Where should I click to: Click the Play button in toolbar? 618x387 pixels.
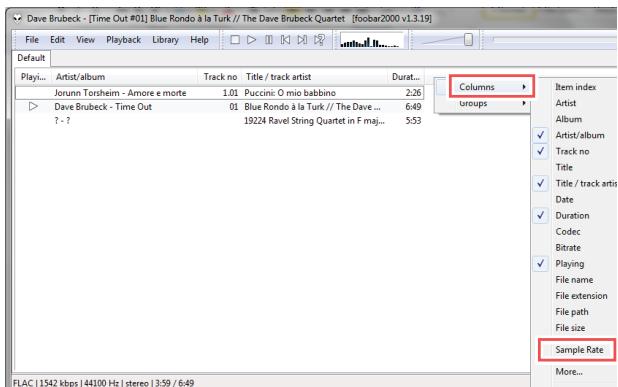tap(251, 40)
